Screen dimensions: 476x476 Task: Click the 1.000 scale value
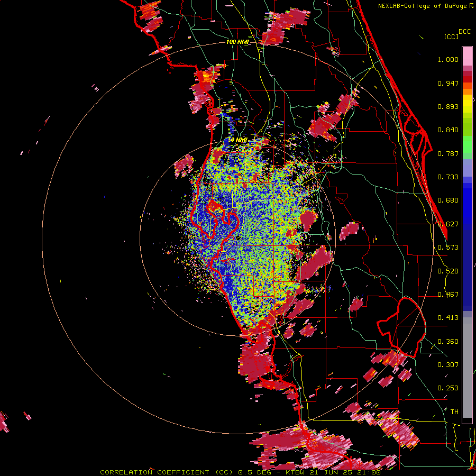[x=448, y=59]
